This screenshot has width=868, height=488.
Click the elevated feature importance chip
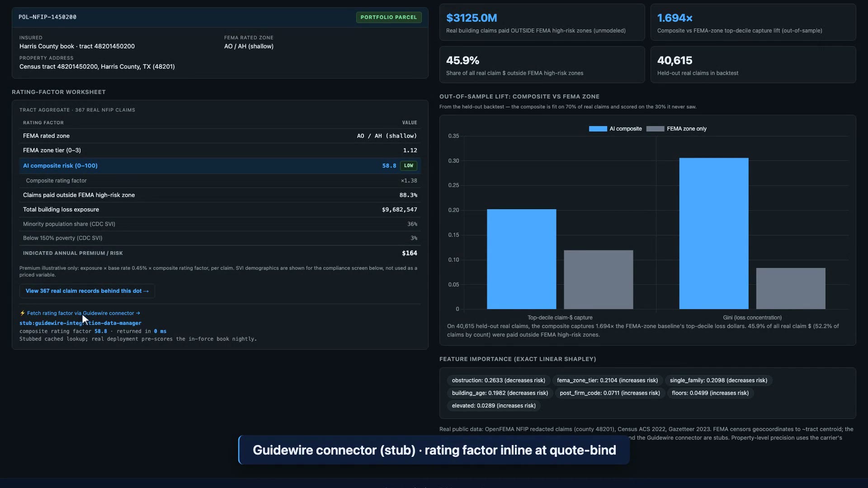494,406
